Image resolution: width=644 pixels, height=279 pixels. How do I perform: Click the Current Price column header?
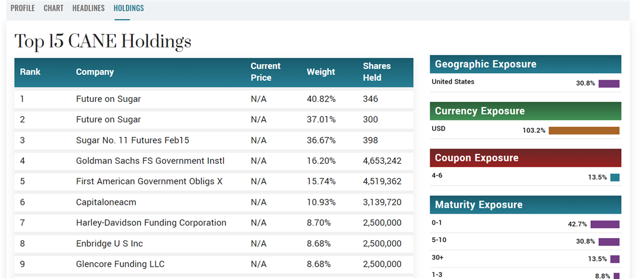pos(265,72)
